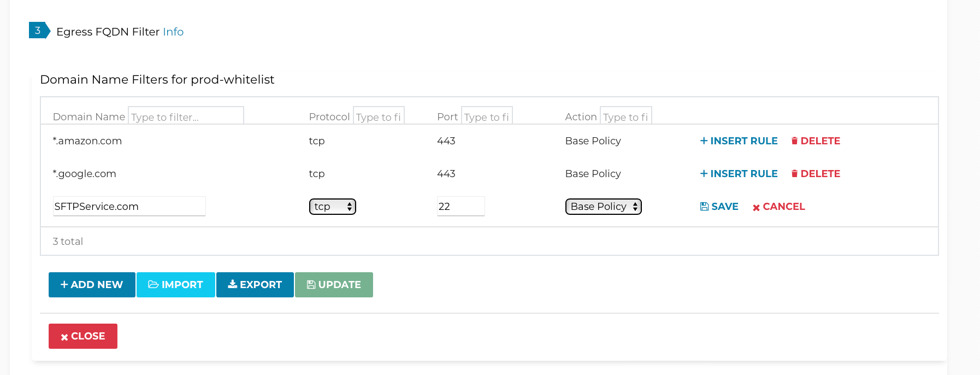Click the red x icon next to Cancel
The image size is (980, 375).
tap(756, 207)
